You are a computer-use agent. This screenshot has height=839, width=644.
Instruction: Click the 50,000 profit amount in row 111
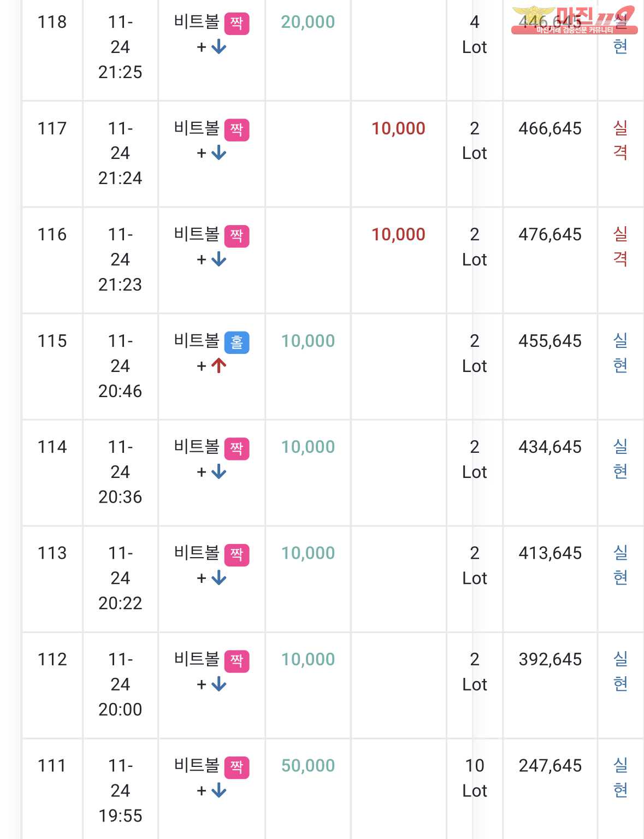pos(308,765)
